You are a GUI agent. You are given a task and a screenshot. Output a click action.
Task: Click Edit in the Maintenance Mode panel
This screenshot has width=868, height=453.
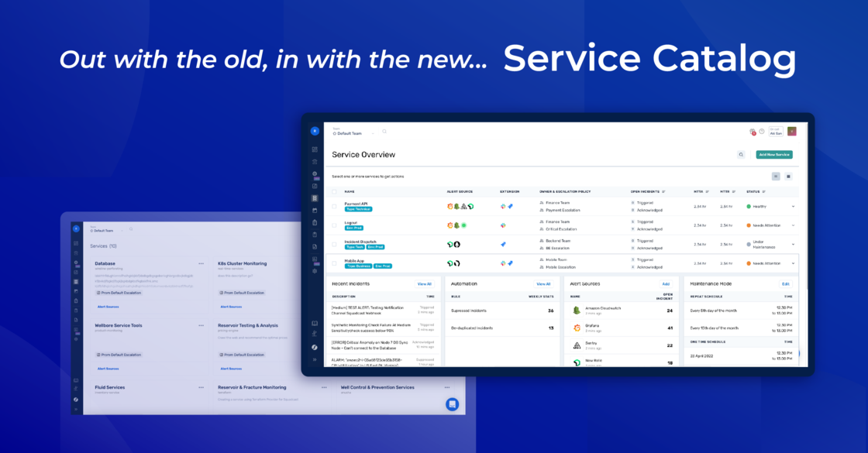[786, 283]
